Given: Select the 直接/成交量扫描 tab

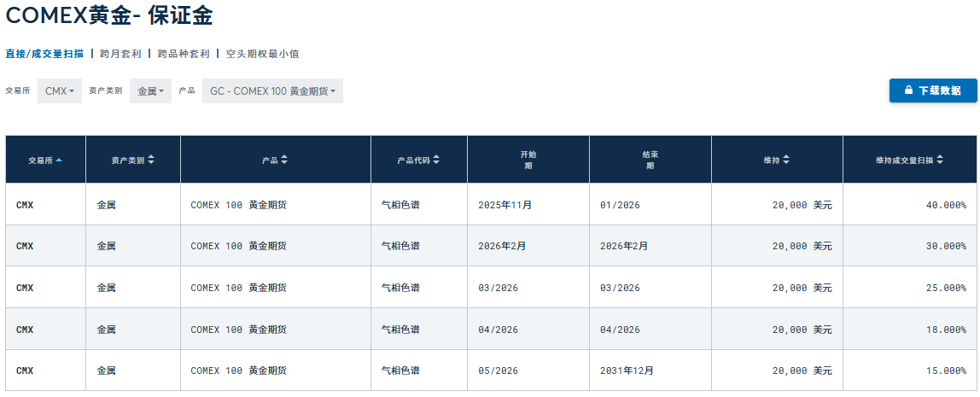Looking at the screenshot, I should 44,54.
